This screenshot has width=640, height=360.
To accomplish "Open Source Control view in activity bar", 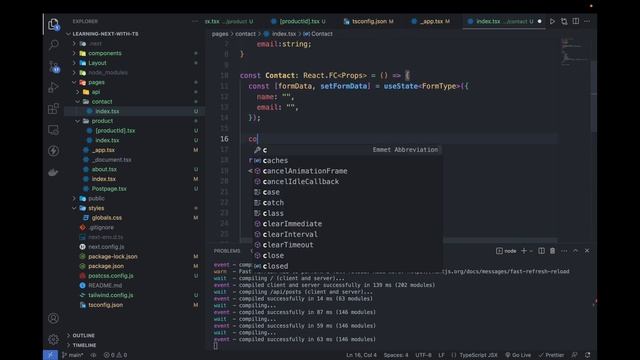I will 53,66.
